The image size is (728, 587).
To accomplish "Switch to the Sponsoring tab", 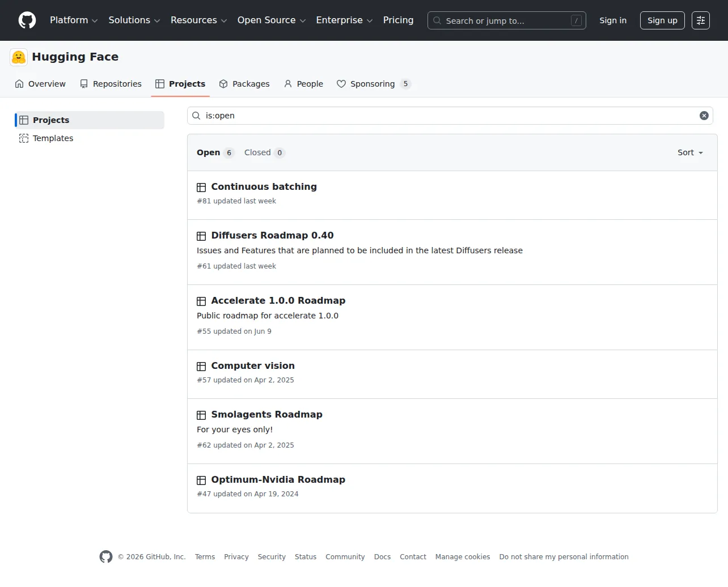I will 374,84.
